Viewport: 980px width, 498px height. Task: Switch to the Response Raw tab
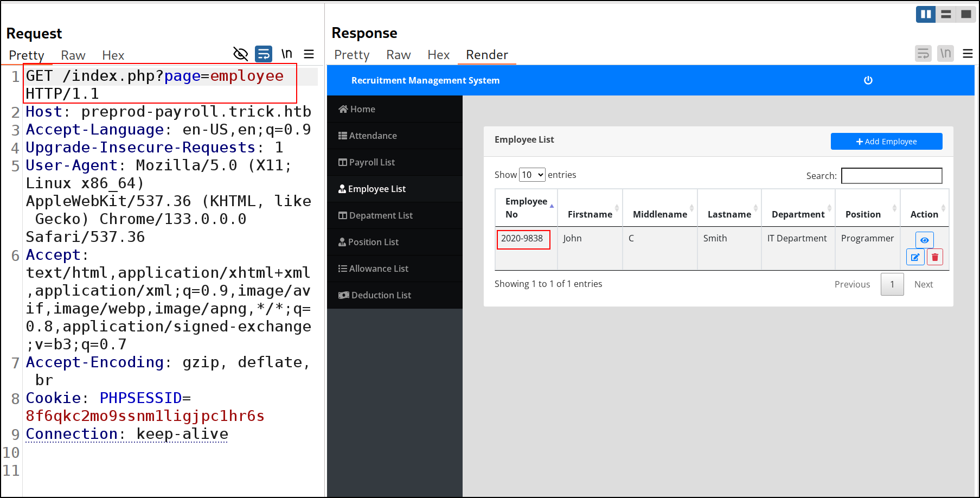coord(398,55)
